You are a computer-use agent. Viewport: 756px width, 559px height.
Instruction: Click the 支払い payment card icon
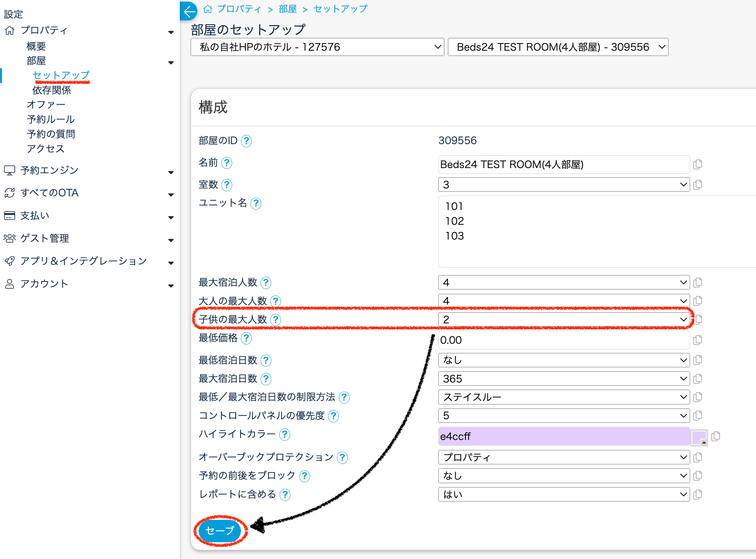pos(9,216)
